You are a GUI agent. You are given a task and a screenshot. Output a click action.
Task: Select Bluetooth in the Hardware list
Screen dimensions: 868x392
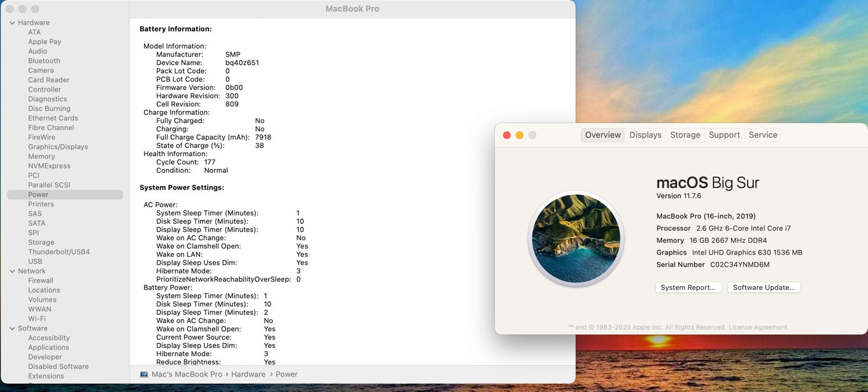(44, 61)
